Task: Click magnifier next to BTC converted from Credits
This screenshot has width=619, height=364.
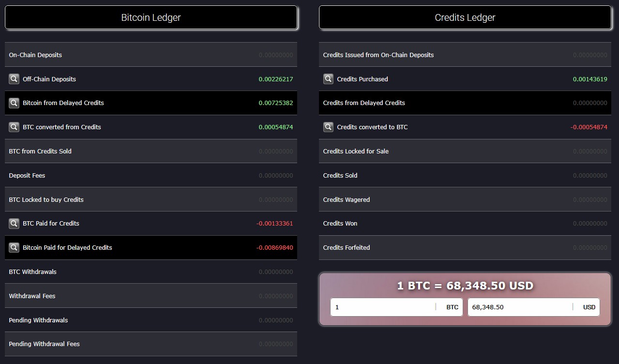Action: click(x=14, y=127)
